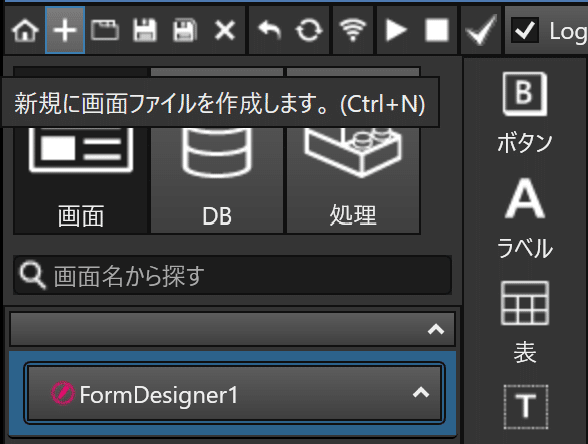Screen dimensions: 588x444
Task: Click the Wi-Fi signal toolbar icon
Action: tap(352, 30)
